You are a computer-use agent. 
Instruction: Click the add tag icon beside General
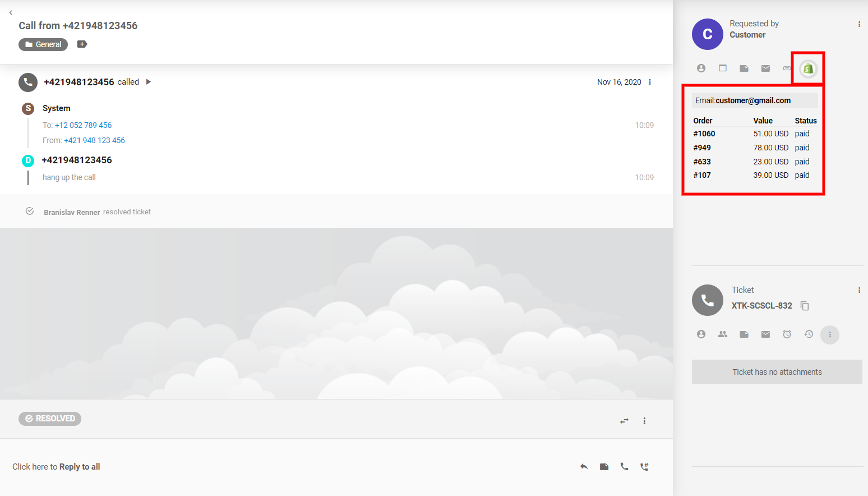point(82,44)
